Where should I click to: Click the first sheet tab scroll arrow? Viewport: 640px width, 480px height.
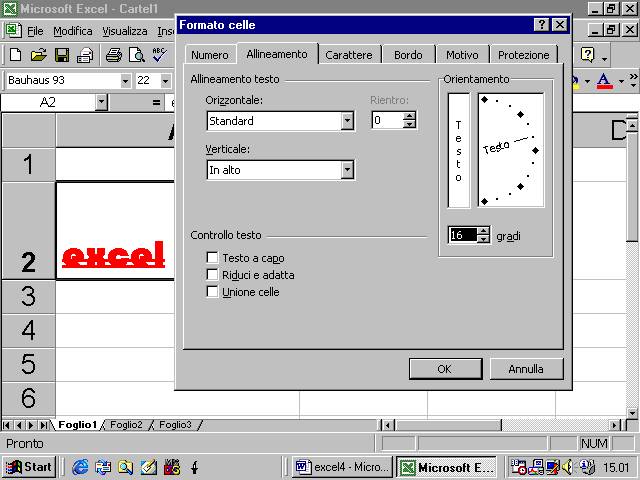tap(7, 425)
